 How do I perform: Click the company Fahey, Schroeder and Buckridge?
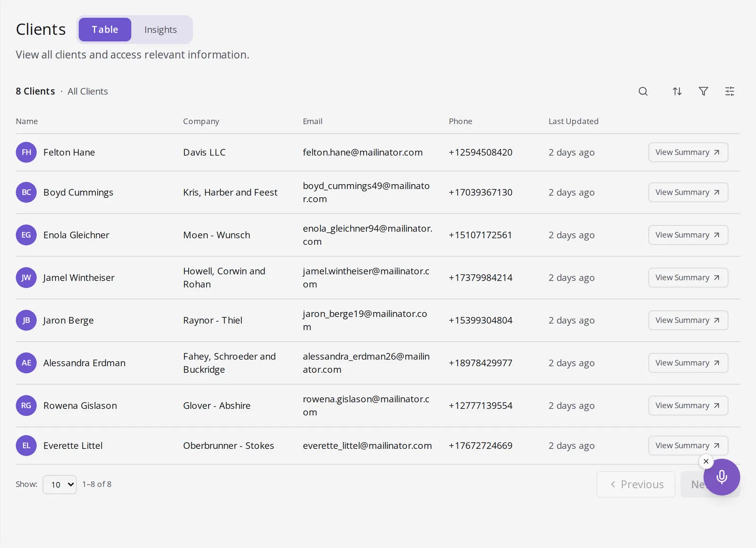click(230, 363)
